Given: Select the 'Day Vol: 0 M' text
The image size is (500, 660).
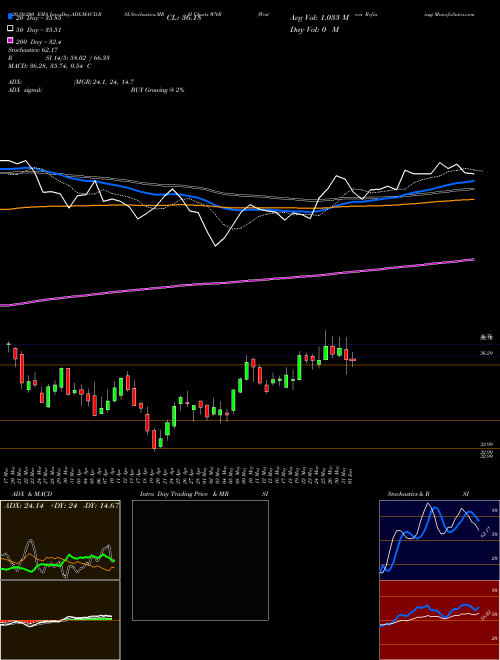Looking at the screenshot, I should coord(314,29).
